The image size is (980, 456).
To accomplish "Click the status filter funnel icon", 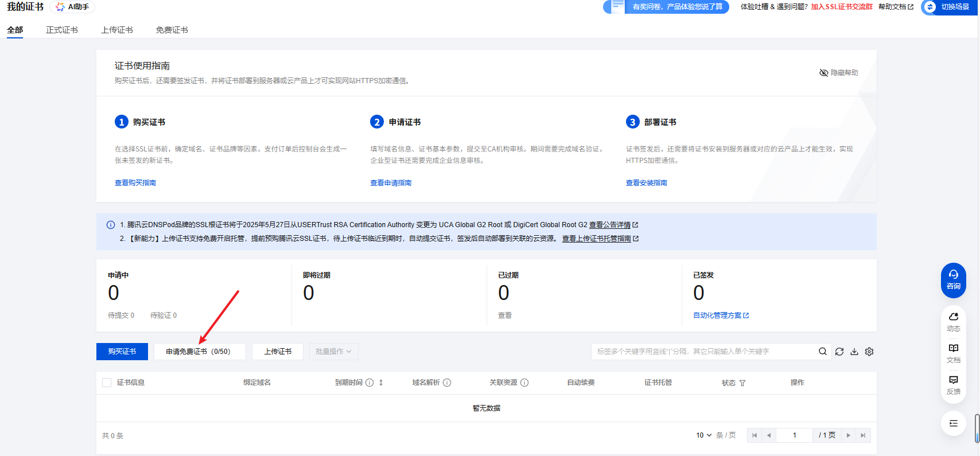I will point(742,383).
